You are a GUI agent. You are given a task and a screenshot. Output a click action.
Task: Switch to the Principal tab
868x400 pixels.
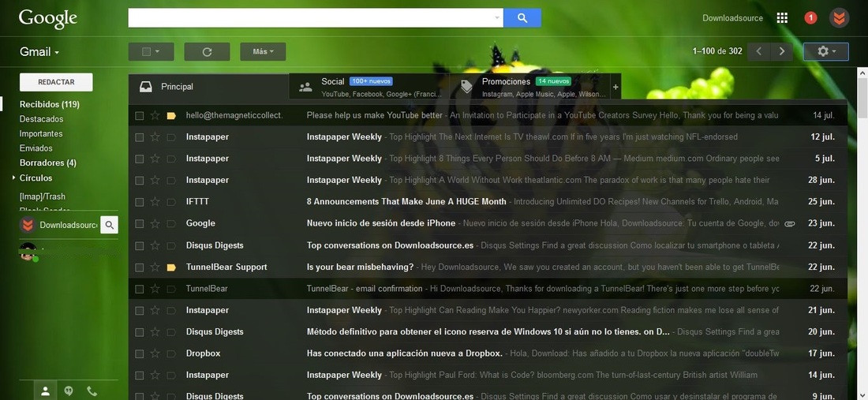coord(208,87)
